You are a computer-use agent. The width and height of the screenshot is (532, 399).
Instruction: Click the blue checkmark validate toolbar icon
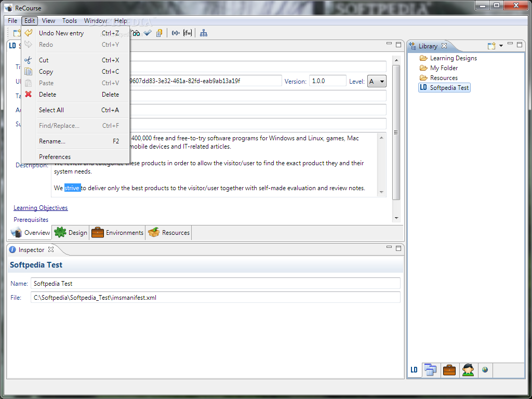[147, 33]
